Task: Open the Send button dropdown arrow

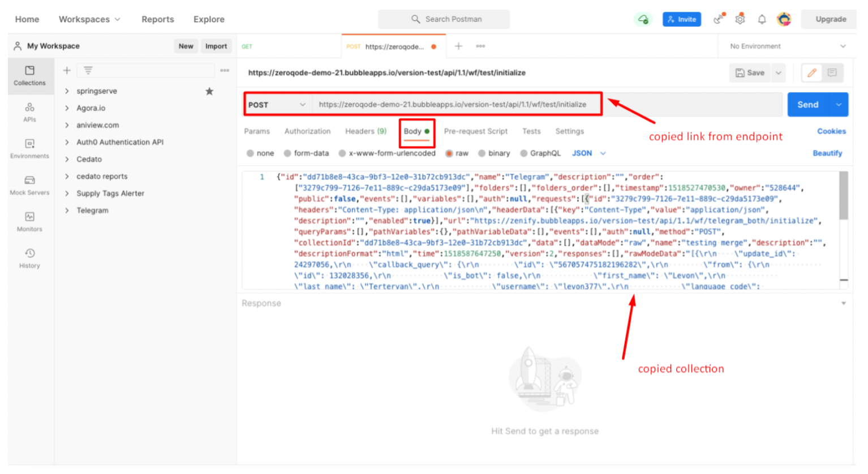Action: pos(839,105)
